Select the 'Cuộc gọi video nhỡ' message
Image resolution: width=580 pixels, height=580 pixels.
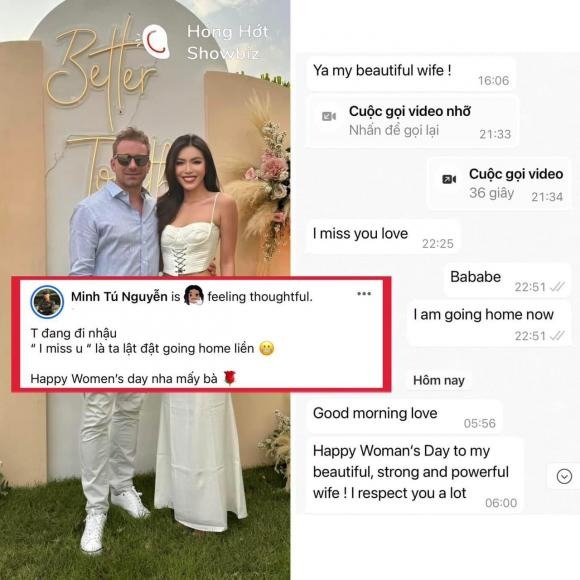tap(413, 121)
